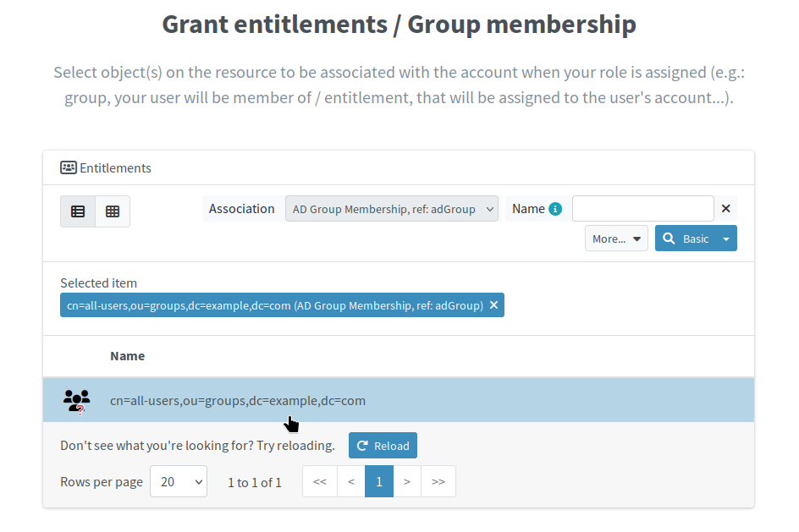Click the group icon beside cn=all-users entry
The width and height of the screenshot is (799, 532).
click(x=76, y=400)
